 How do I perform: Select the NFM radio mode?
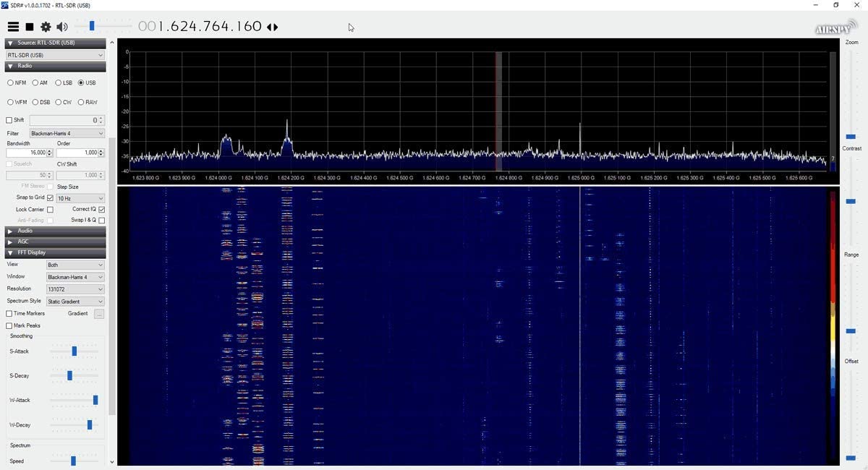(x=11, y=83)
